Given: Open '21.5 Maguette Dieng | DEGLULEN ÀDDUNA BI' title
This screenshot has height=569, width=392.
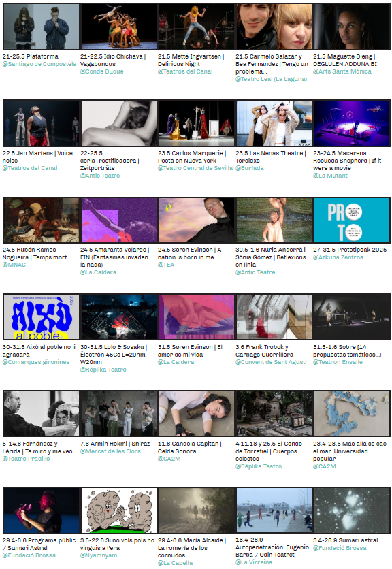Looking at the screenshot, I should point(345,61).
